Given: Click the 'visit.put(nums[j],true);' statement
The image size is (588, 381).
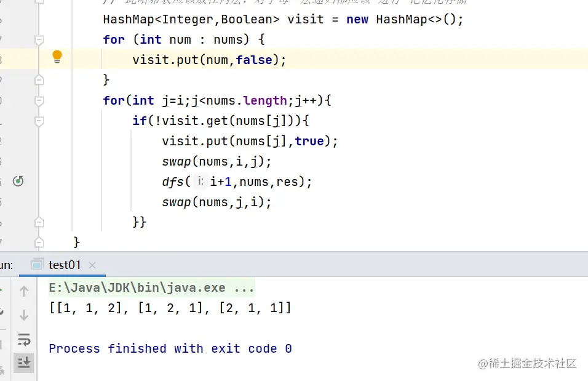Looking at the screenshot, I should [x=250, y=141].
